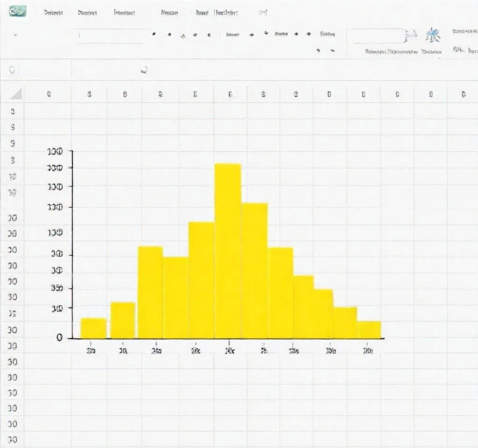The height and width of the screenshot is (448, 478).
Task: Open the fourth menu in the menu bar
Action: [x=169, y=13]
